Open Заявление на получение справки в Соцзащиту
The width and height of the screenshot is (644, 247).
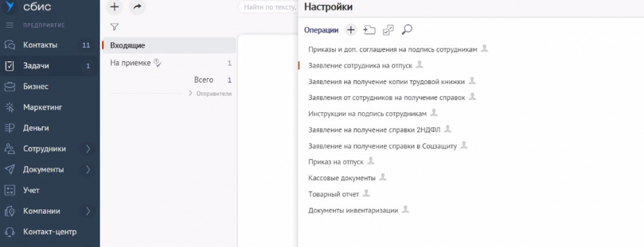click(382, 146)
